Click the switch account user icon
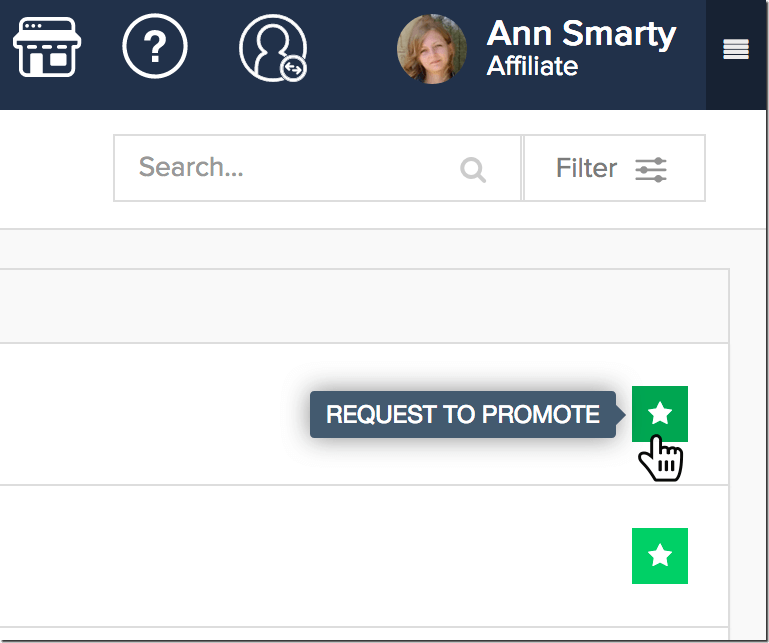Viewport: 769px width, 643px height. point(273,48)
